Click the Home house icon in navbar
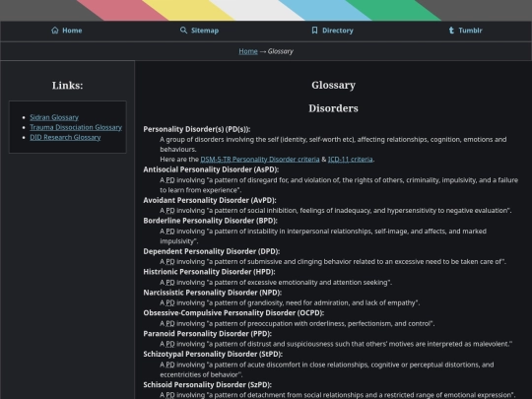Viewport: 532px width, 399px height. (x=55, y=31)
